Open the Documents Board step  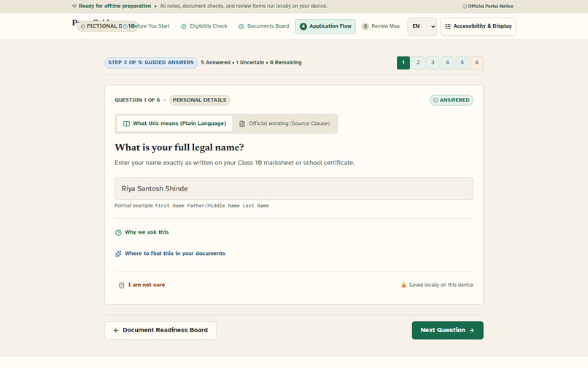tap(263, 26)
